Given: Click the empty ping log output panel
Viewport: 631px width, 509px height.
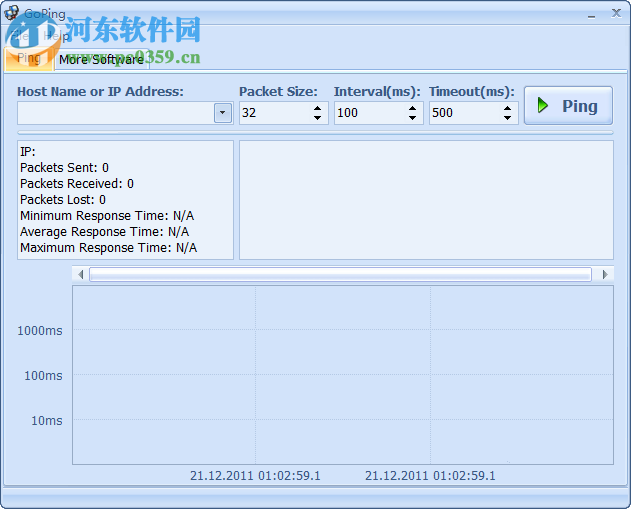Looking at the screenshot, I should pos(427,200).
